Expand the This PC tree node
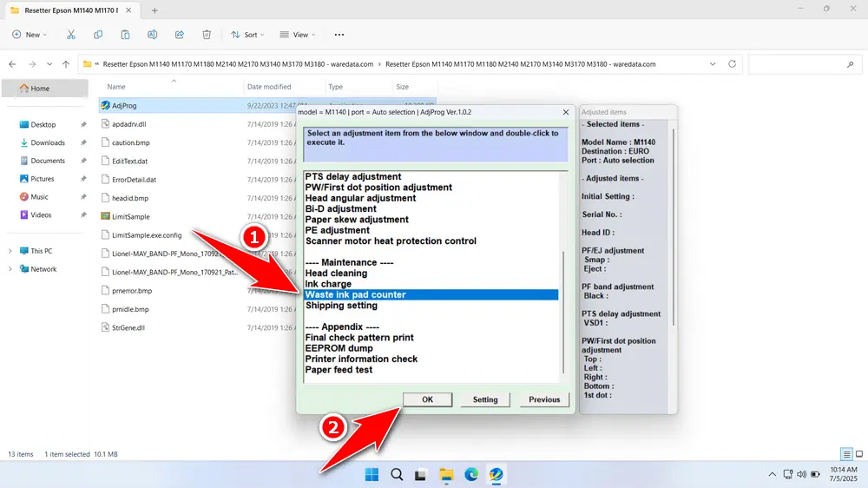The image size is (868, 488). (x=10, y=251)
